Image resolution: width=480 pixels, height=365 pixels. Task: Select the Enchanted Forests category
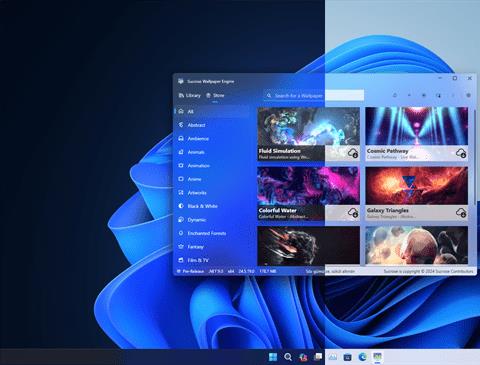click(212, 233)
